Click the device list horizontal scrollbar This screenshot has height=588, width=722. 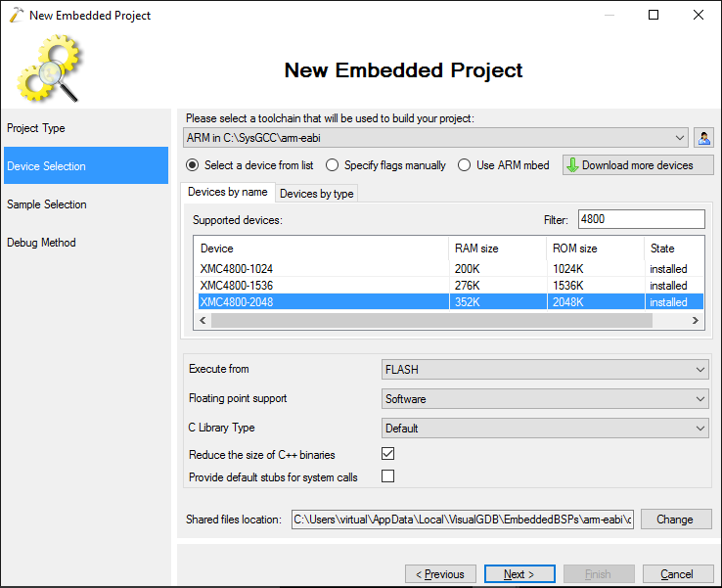coord(431,321)
